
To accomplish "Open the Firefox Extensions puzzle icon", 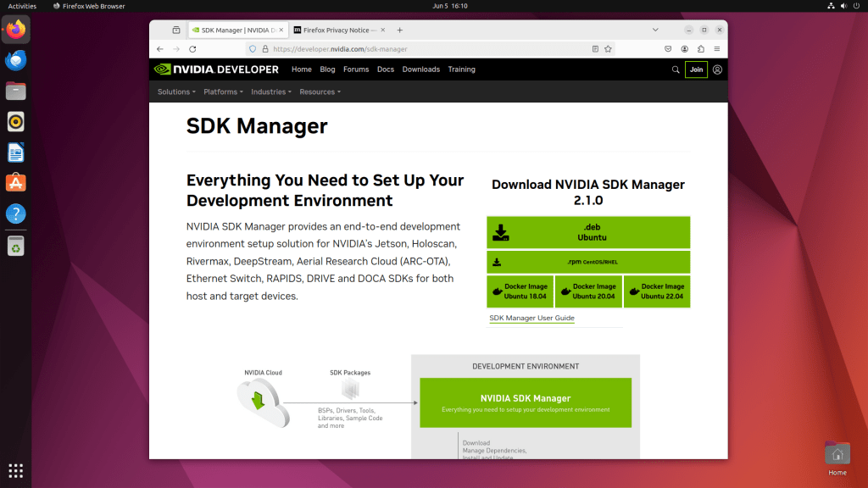I will (x=701, y=49).
